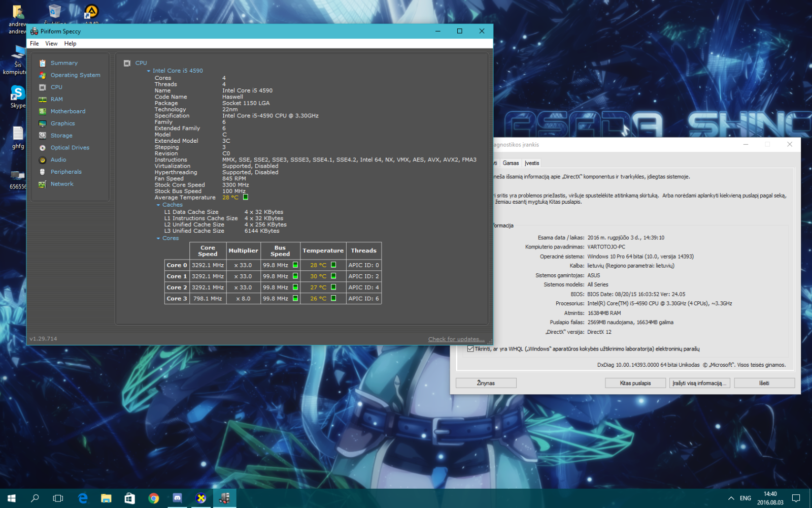Collapse the Cores section
Screen dimensions: 812x508
[158, 238]
